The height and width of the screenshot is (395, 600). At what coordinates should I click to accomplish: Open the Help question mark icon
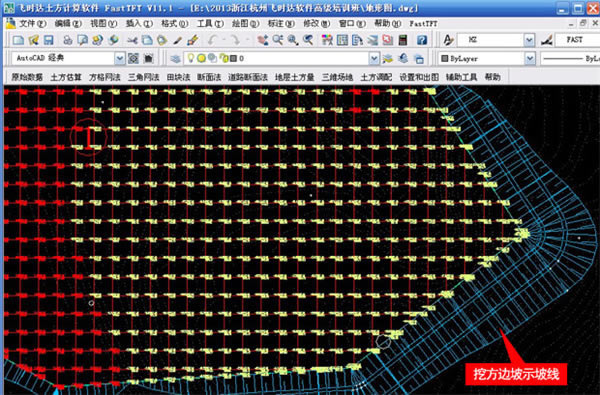point(422,40)
